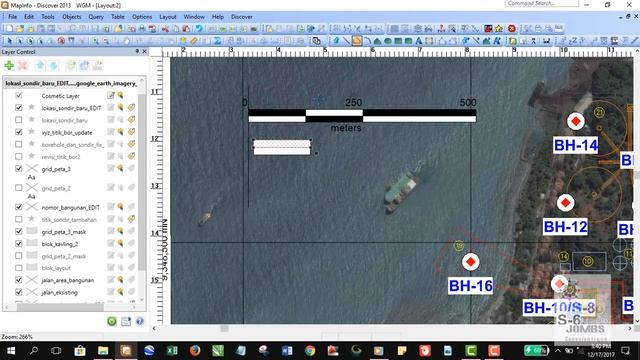Toggle the Cosmetic Layer checkbox
The image size is (640, 360).
pos(18,96)
